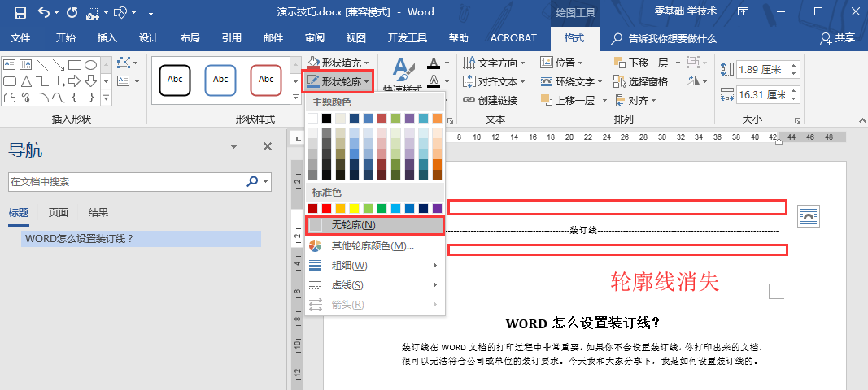Open the Results (结果) navigation tab

[98, 212]
